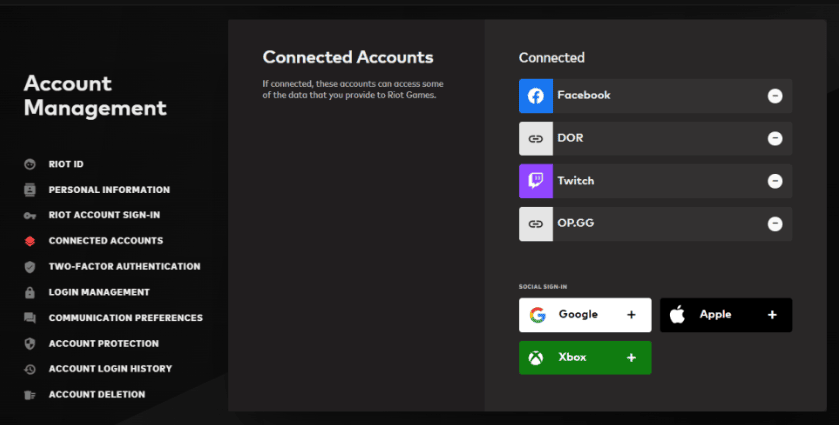Click the Account Login History clock icon
The image size is (839, 425).
[x=30, y=369]
